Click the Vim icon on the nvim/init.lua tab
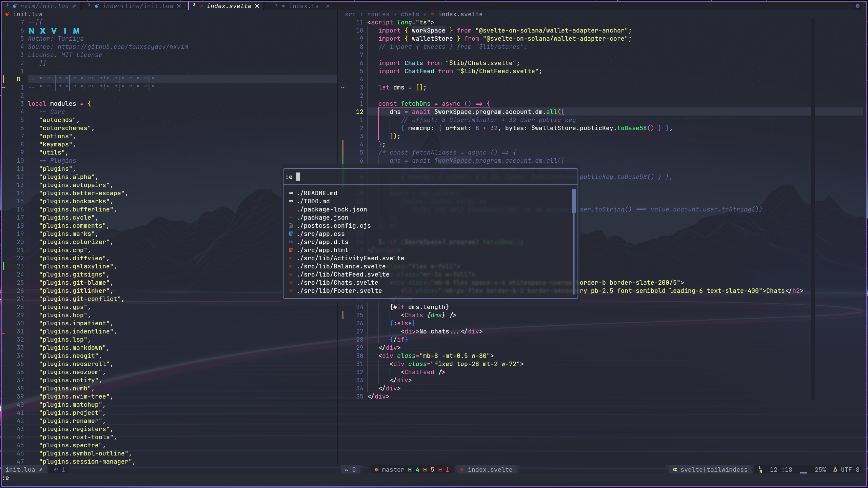Image resolution: width=868 pixels, height=488 pixels. point(14,6)
